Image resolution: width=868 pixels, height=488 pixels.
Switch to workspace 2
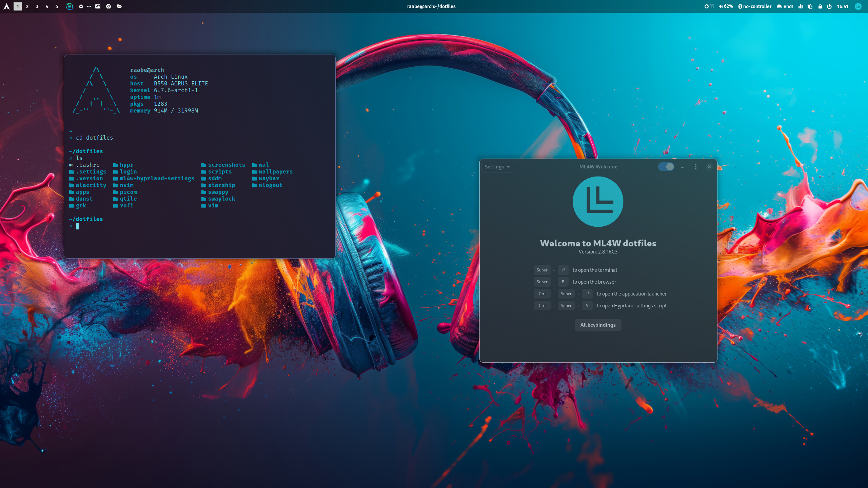(x=27, y=6)
